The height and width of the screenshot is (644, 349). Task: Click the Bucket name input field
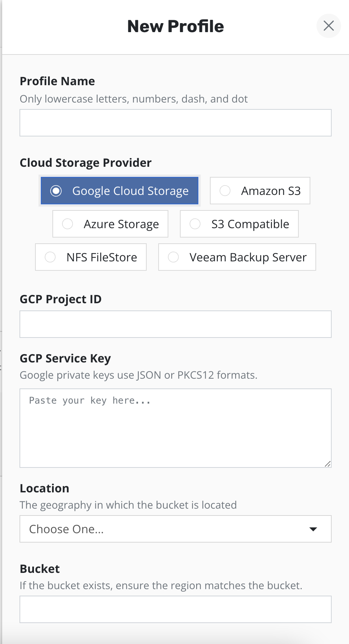[x=176, y=609]
